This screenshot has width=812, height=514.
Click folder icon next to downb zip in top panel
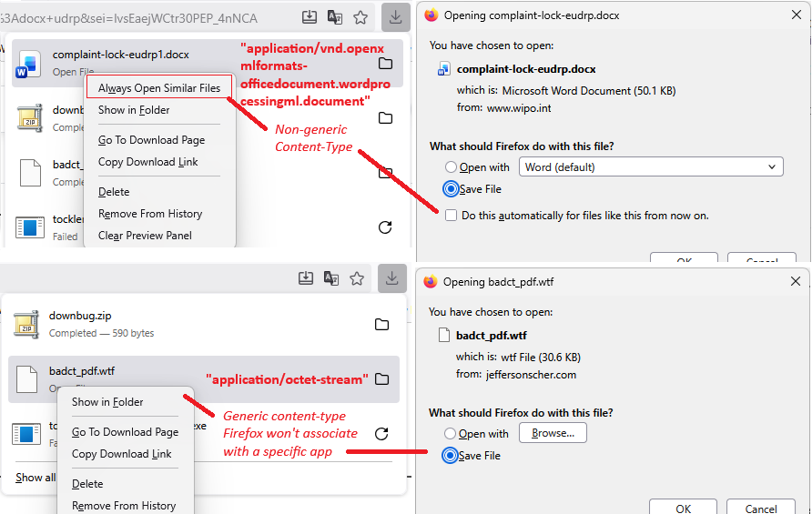[385, 118]
